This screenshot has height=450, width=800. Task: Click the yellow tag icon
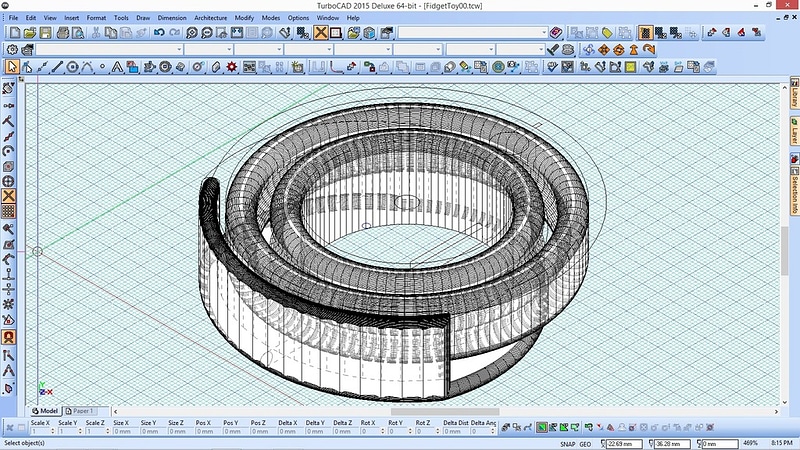point(607,33)
